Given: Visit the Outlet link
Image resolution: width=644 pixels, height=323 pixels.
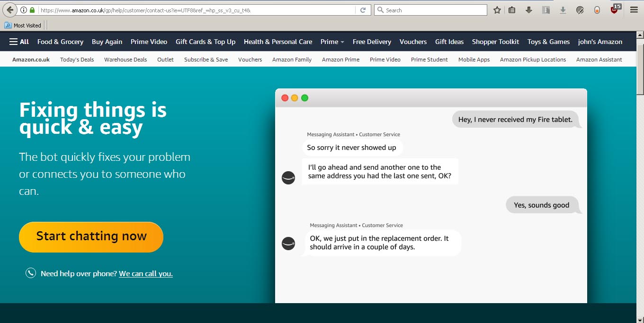Looking at the screenshot, I should (165, 60).
